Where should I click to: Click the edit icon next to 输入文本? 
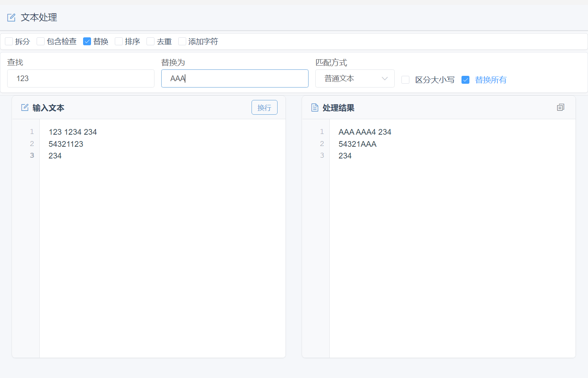tap(25, 108)
